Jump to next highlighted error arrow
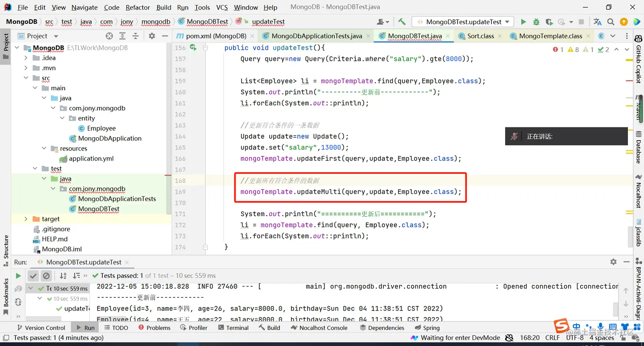The image size is (644, 346). [626, 50]
